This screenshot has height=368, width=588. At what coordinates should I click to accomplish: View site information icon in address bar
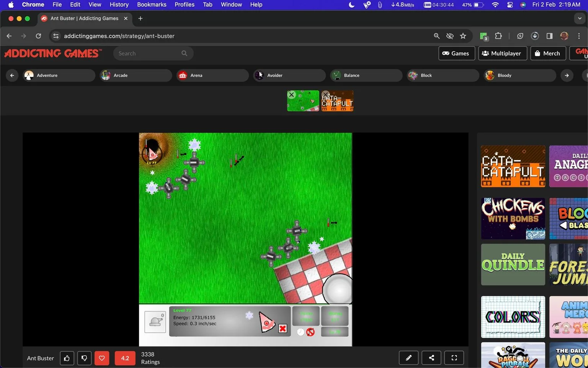point(56,36)
